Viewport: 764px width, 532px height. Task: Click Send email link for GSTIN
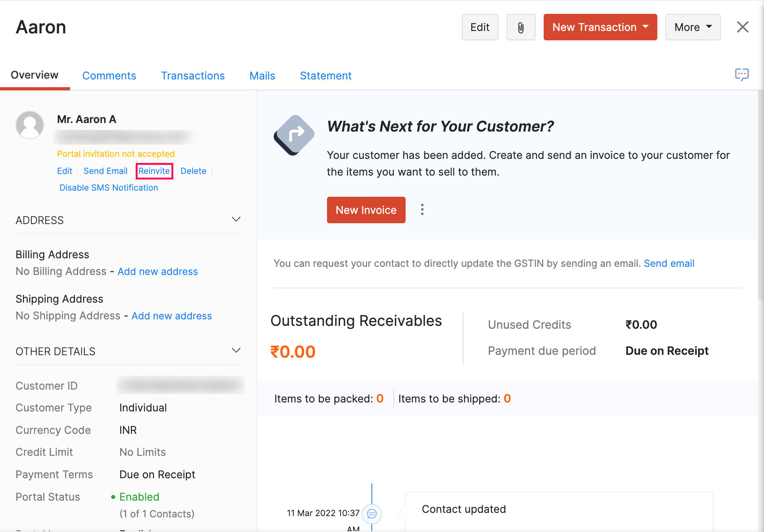click(x=669, y=264)
